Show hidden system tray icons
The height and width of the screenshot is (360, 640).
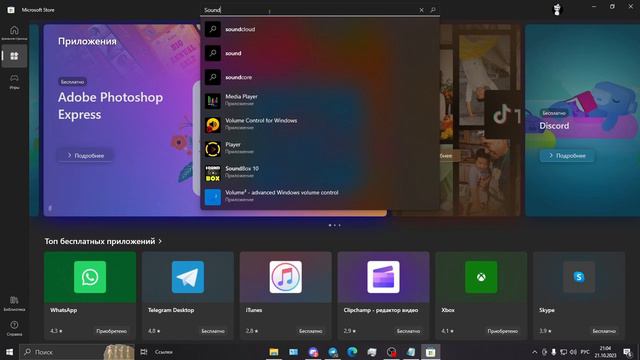(534, 352)
